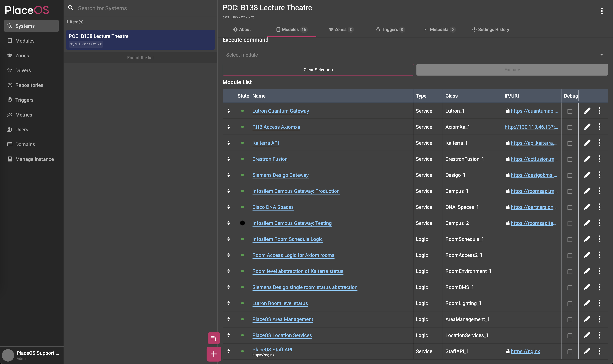Viewport: 613px width, 364px height.
Task: Edit the Crestron Fusion module with the pencil icon
Action: pos(587,159)
